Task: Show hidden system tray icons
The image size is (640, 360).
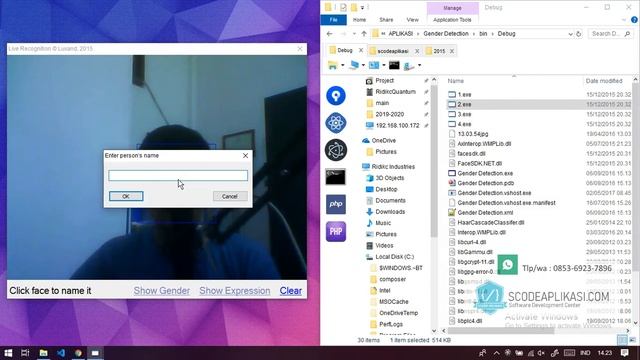Action: 496,353
